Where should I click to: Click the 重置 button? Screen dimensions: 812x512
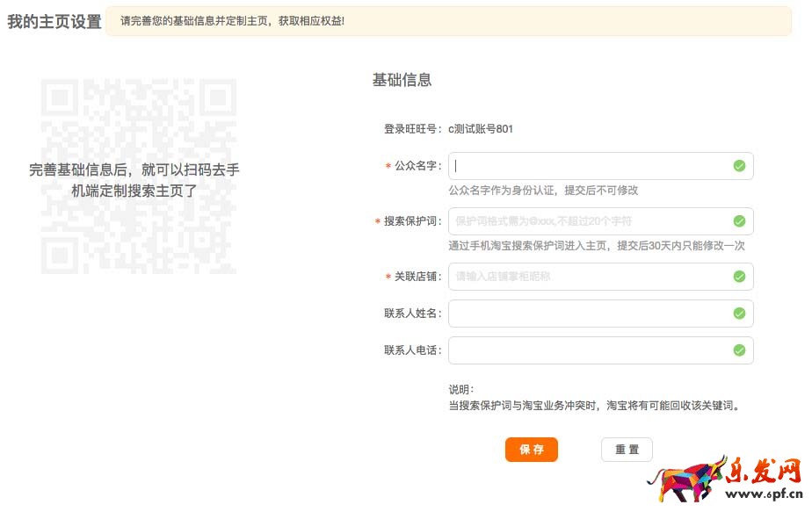(627, 450)
